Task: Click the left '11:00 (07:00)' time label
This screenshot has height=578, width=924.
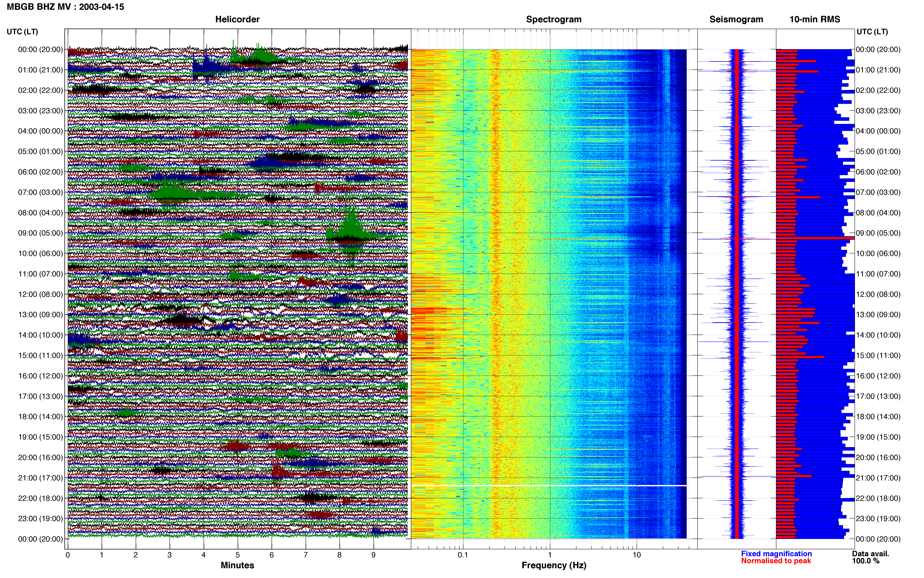Action: click(41, 274)
